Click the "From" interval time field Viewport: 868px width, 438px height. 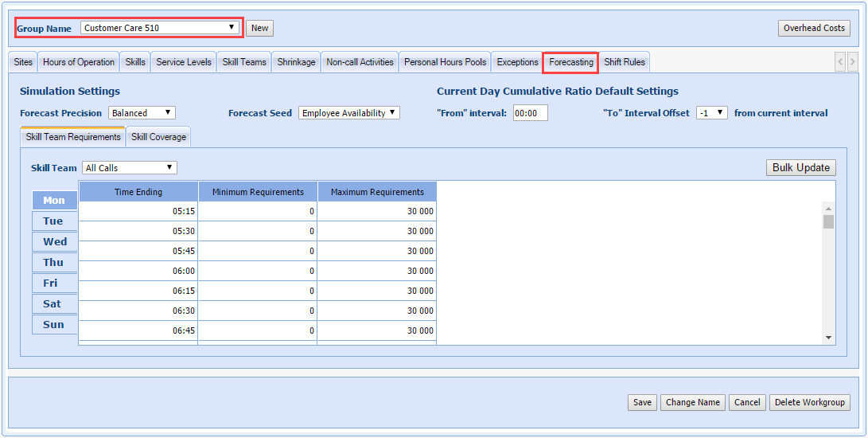pyautogui.click(x=530, y=113)
